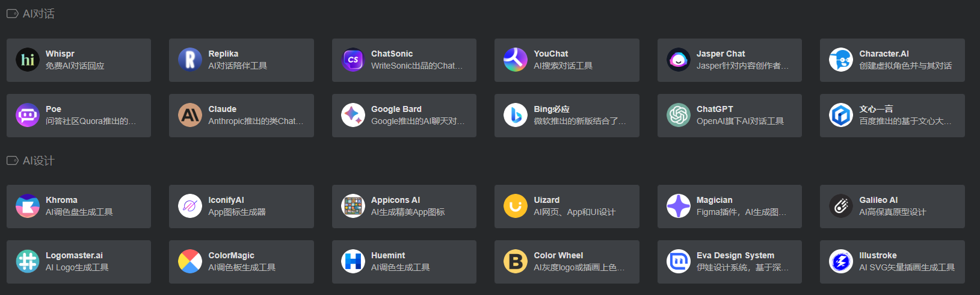Click the Claude Anthropic A\ icon

click(x=190, y=116)
